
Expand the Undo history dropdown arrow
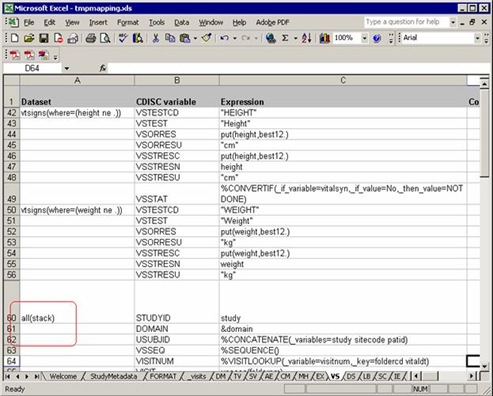(235, 38)
